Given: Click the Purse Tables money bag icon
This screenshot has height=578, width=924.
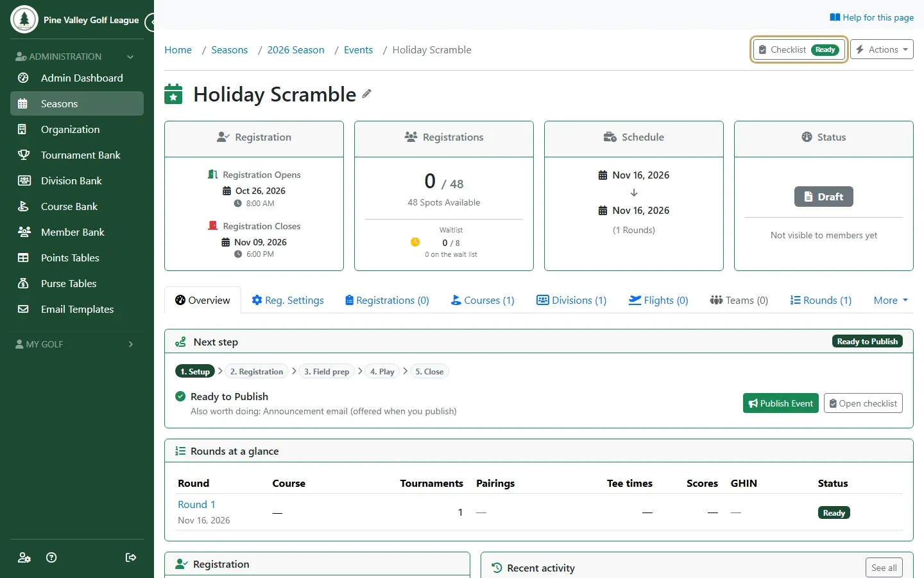Looking at the screenshot, I should (23, 283).
